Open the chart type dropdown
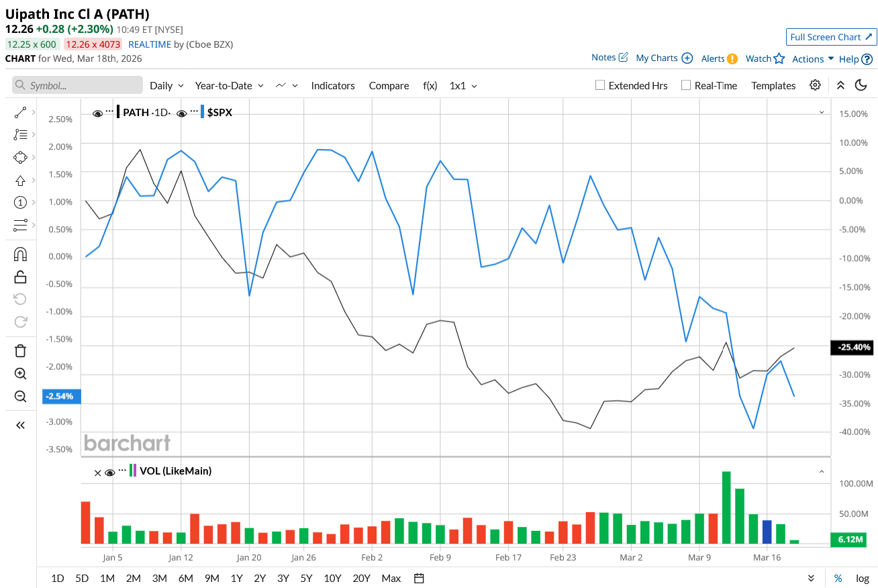 tap(287, 85)
